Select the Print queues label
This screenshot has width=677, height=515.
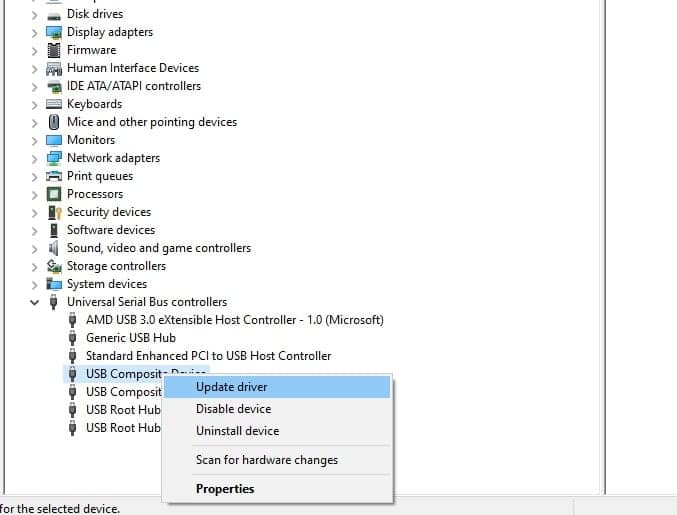pos(100,176)
